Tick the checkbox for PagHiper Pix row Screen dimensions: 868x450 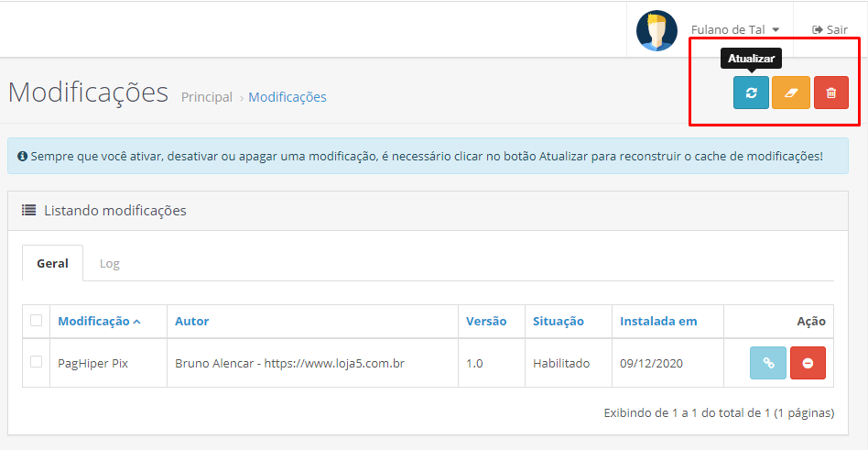(36, 362)
